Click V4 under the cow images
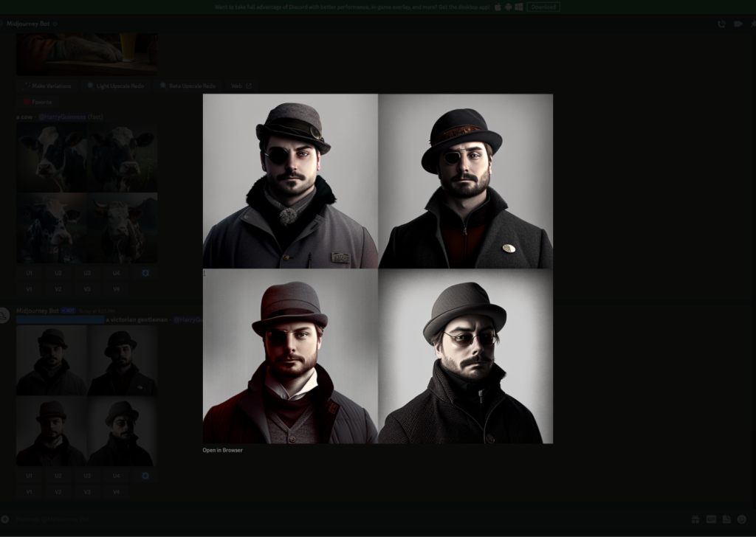 click(116, 289)
